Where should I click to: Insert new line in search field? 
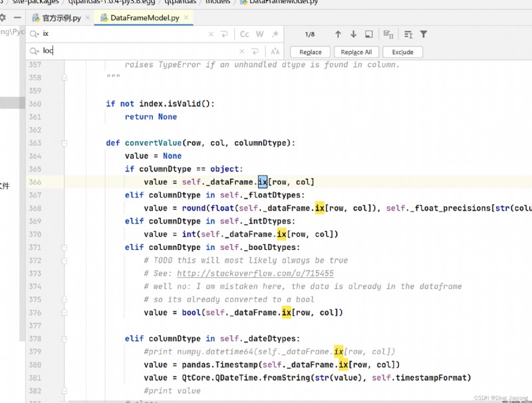coord(224,34)
